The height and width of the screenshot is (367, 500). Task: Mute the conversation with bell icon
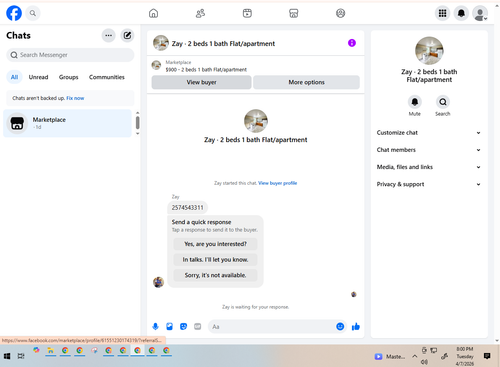(x=415, y=102)
